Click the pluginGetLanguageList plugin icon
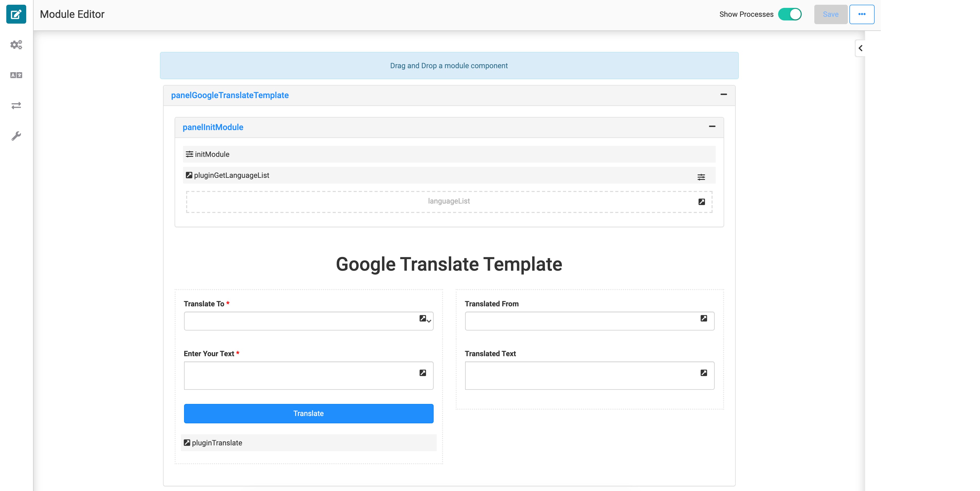This screenshot has height=491, width=980. tap(189, 175)
